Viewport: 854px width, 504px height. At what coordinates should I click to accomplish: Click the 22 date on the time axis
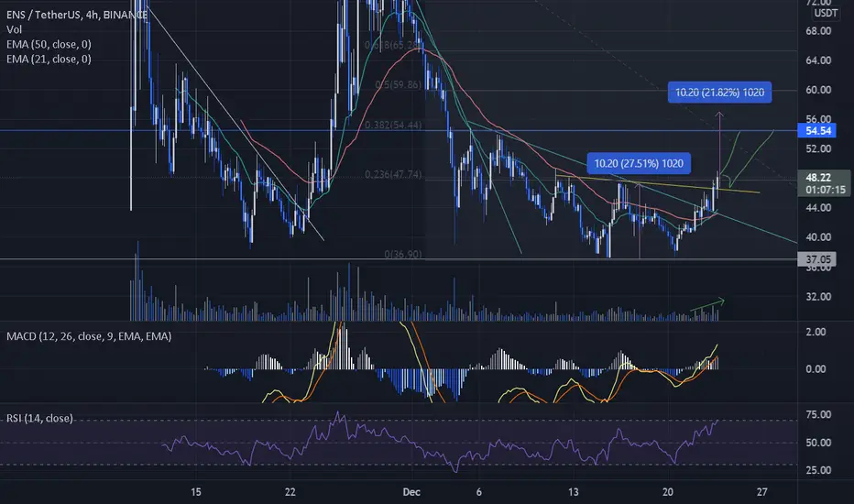pos(290,492)
